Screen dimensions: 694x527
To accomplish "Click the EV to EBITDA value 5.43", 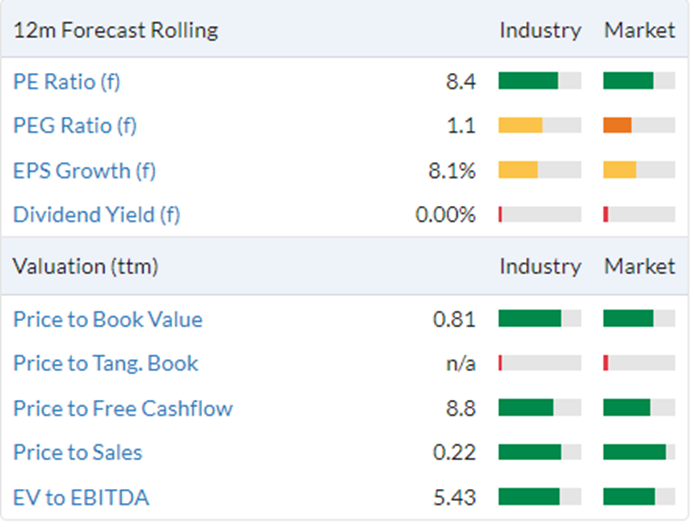I will [455, 497].
